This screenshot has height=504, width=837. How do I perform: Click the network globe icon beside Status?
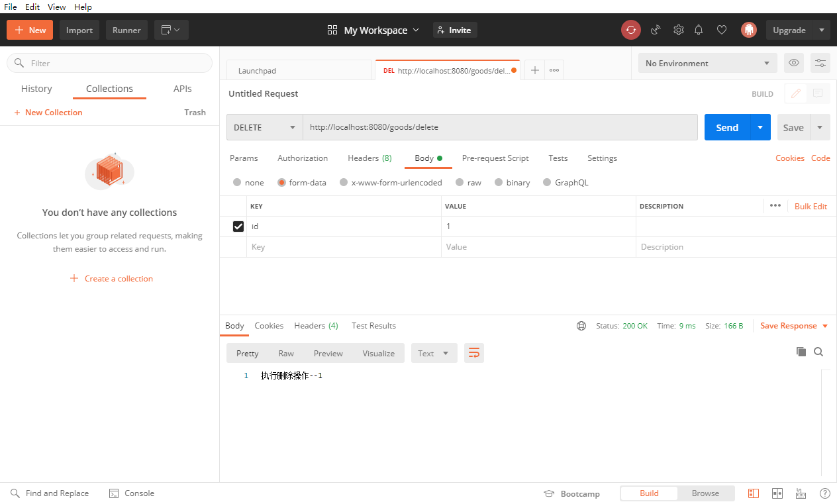[581, 326]
